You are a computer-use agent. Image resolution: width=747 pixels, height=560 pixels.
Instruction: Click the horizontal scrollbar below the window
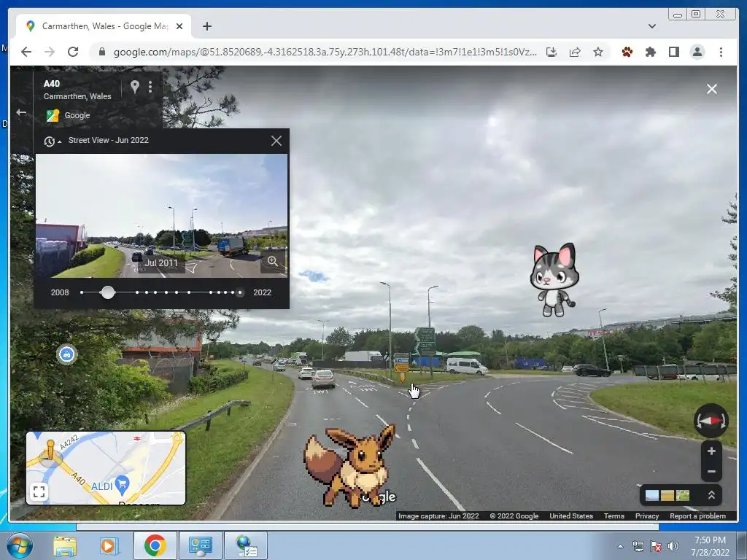(x=368, y=526)
